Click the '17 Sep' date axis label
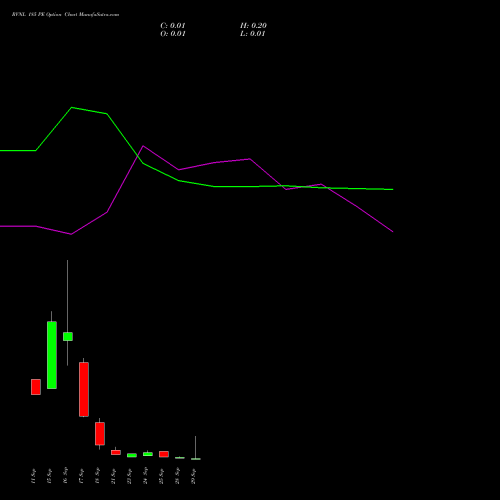The image size is (500, 500). 81,476
